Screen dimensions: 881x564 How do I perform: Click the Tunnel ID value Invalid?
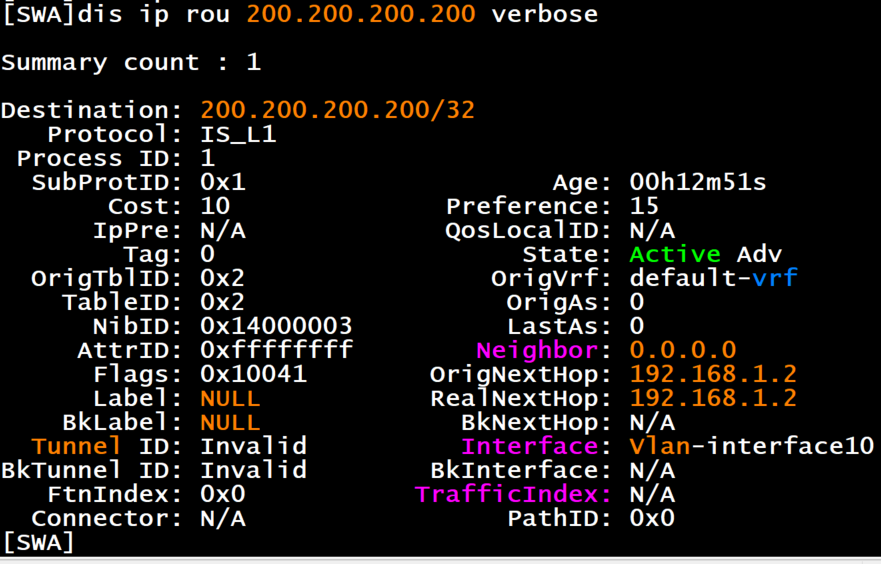click(x=253, y=447)
